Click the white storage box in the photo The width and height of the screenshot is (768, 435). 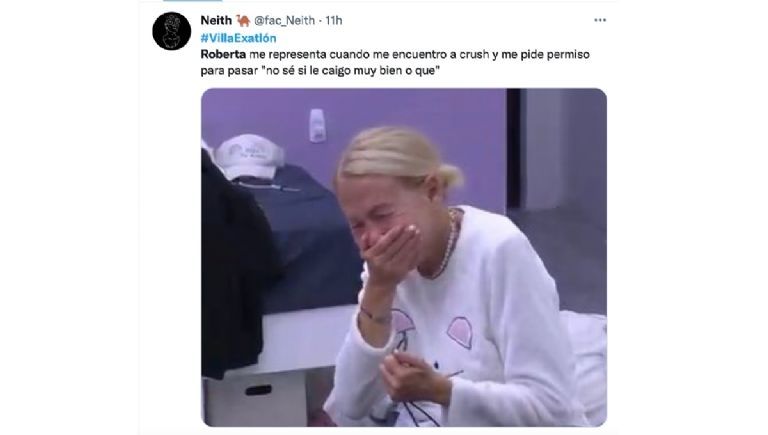pyautogui.click(x=255, y=399)
